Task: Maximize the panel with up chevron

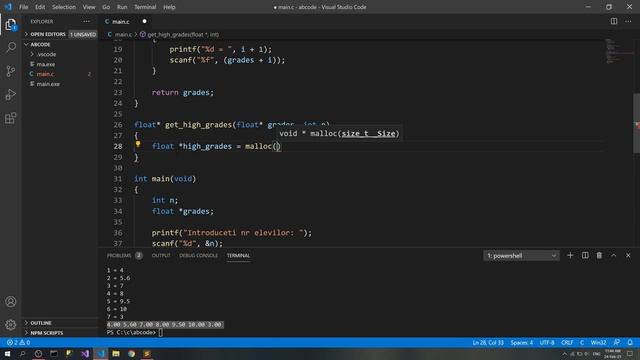Action: [x=613, y=256]
